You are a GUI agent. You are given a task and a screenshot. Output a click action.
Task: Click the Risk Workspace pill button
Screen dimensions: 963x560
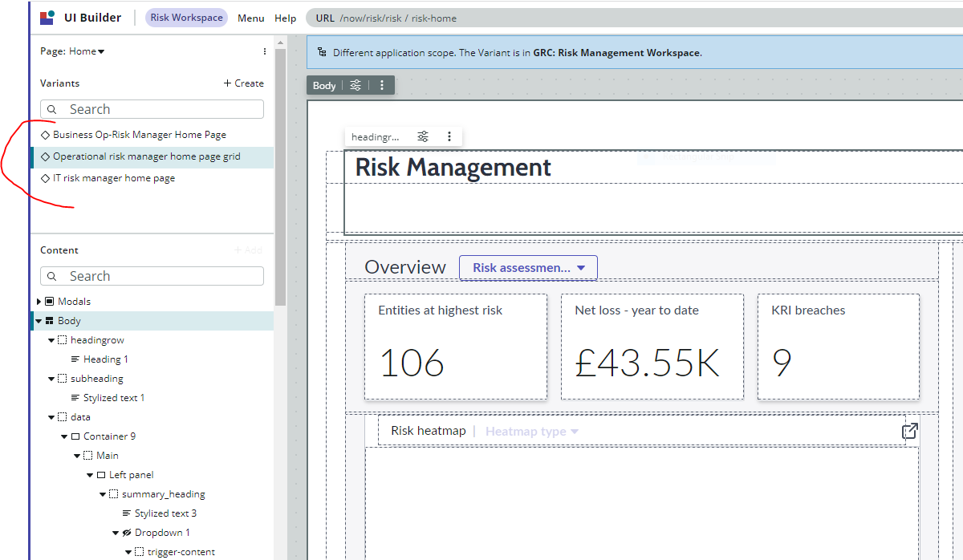pyautogui.click(x=186, y=17)
